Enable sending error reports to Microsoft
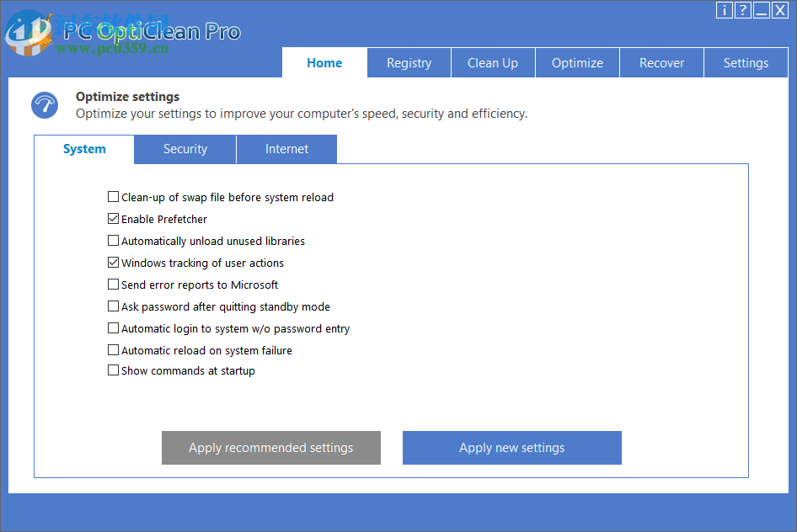 [x=113, y=284]
